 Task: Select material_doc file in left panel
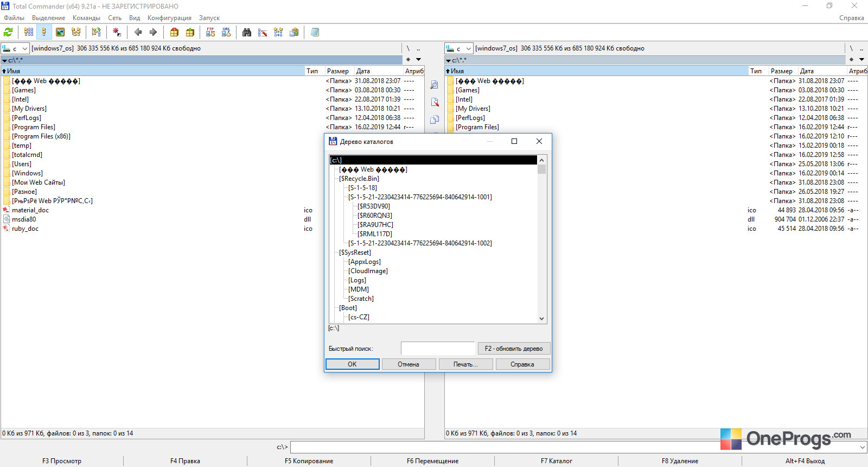(x=30, y=210)
